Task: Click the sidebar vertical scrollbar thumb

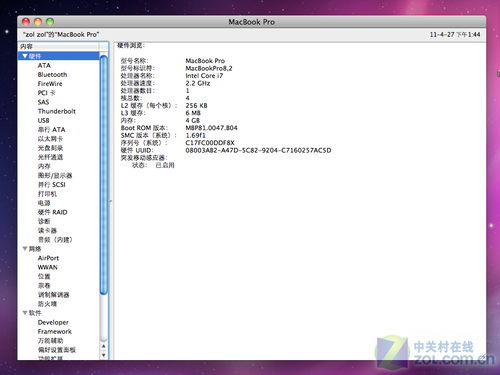Action: point(104,175)
